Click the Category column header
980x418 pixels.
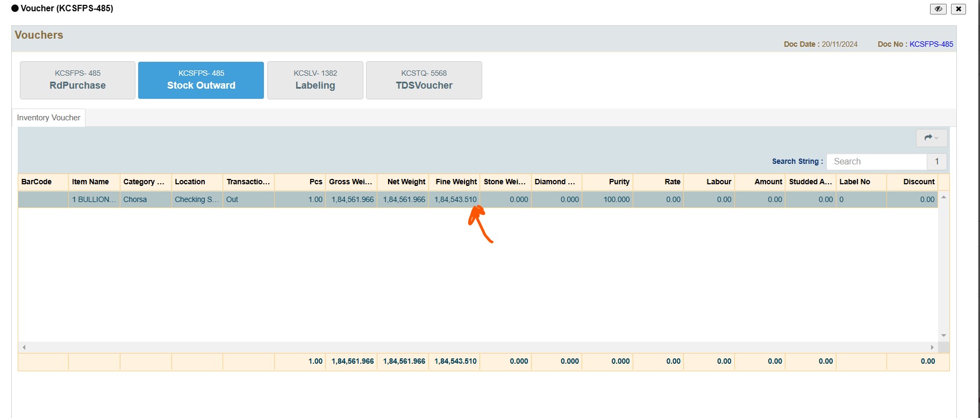pos(146,182)
